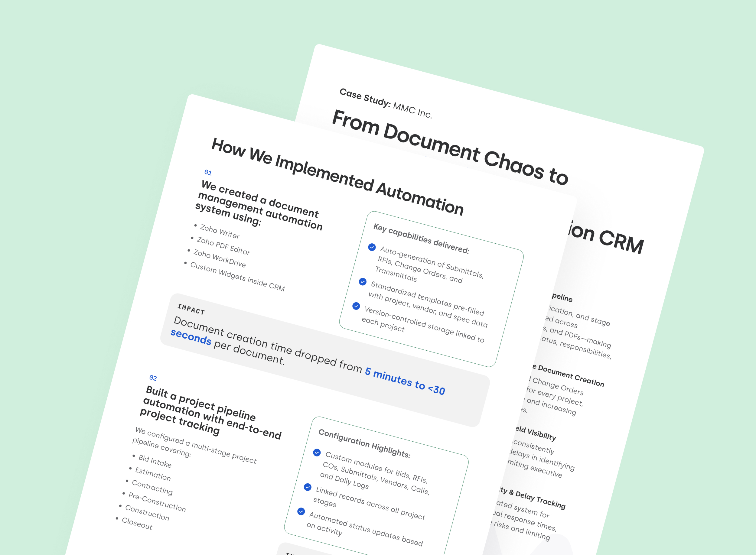Select the Zoho WorkDrive bullet item

(220, 258)
